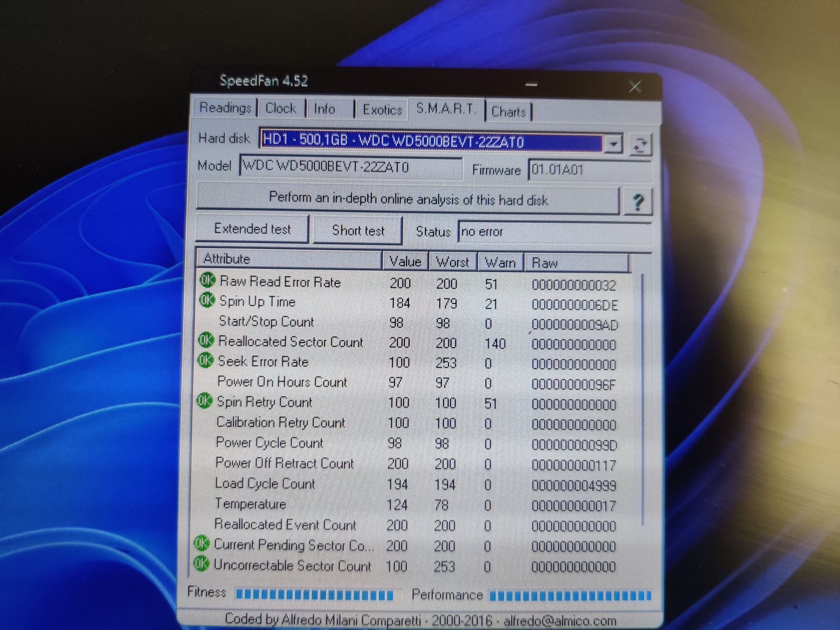
Task: Run the Short test
Action: (x=358, y=231)
